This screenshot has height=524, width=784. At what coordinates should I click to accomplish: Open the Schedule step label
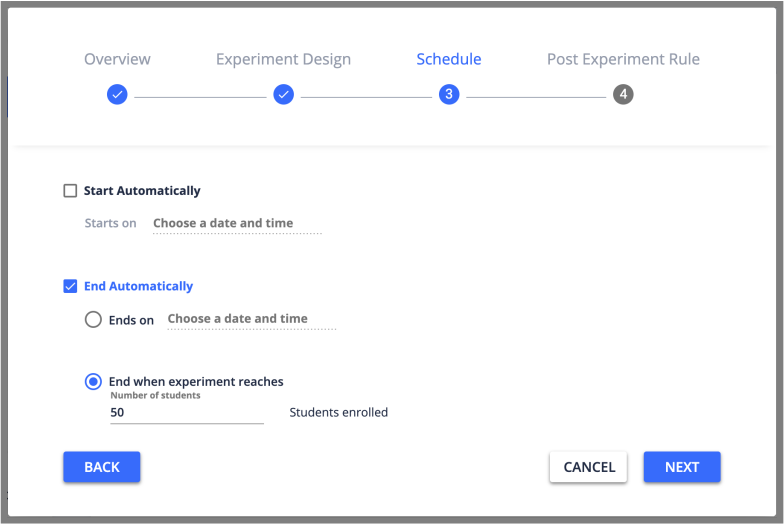point(449,59)
